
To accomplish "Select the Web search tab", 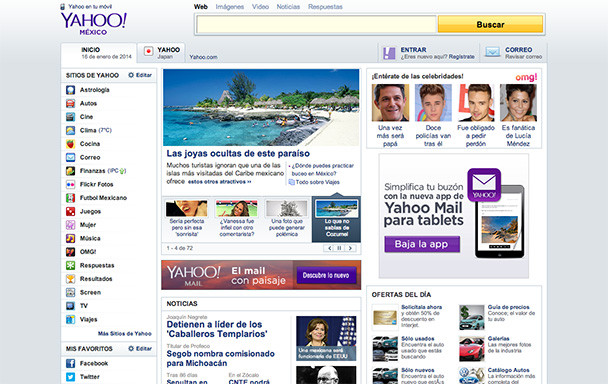I will 200,7.
